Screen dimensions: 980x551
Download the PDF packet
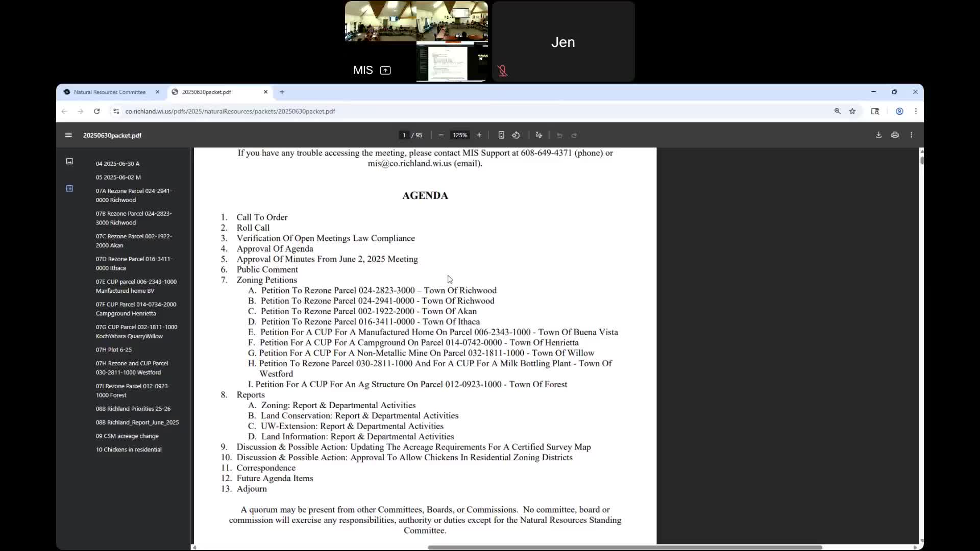pyautogui.click(x=878, y=135)
